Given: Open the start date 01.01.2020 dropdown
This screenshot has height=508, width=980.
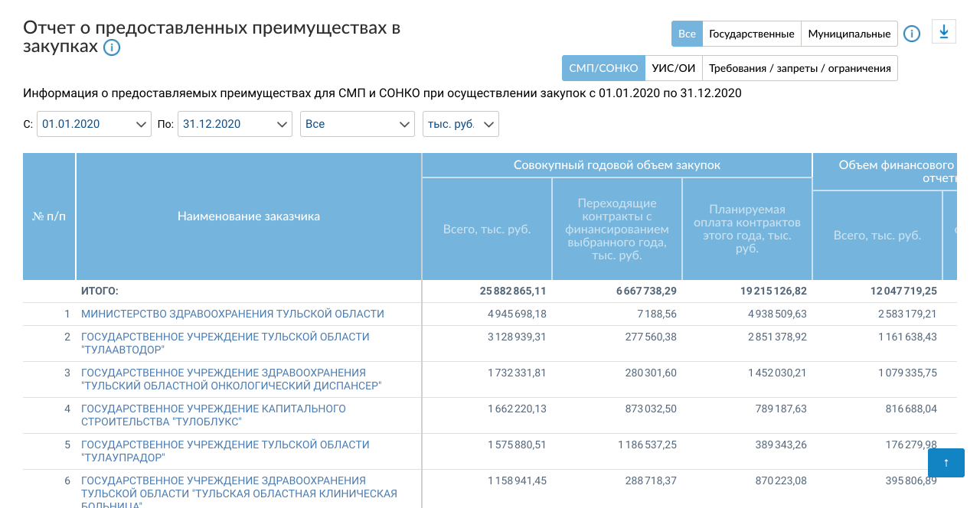Looking at the screenshot, I should click(x=93, y=124).
